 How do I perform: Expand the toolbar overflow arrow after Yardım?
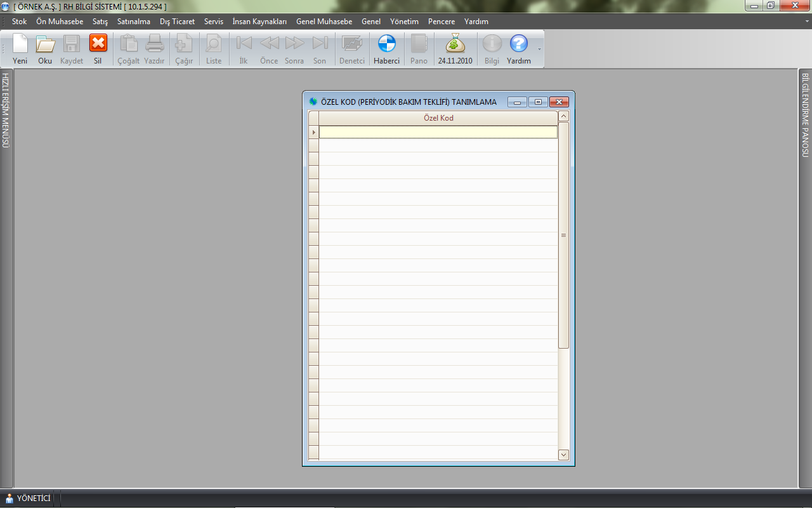click(539, 49)
